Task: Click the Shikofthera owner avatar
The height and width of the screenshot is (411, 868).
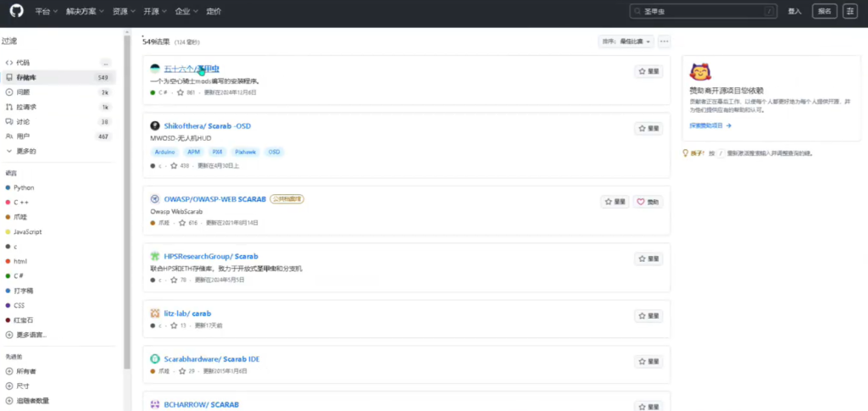Action: coord(155,126)
